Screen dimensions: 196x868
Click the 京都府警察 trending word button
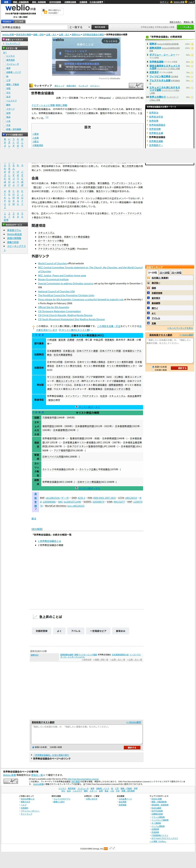(x=41, y=631)
